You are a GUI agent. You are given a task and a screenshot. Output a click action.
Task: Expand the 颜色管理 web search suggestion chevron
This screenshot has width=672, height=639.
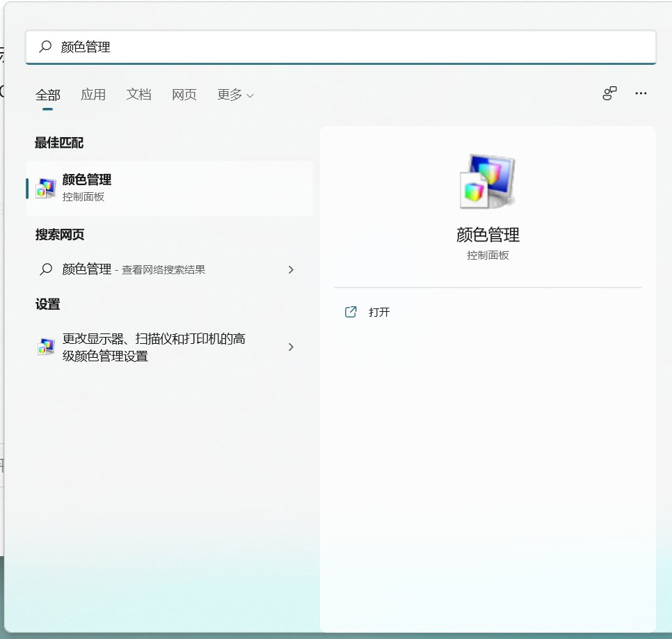click(x=291, y=269)
